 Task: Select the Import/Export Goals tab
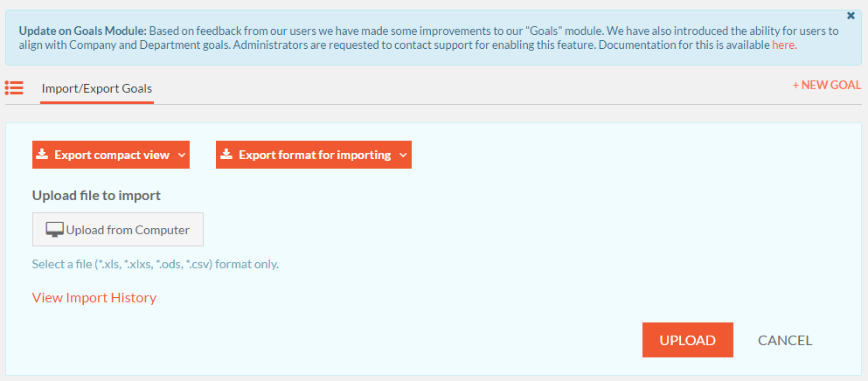[x=97, y=88]
